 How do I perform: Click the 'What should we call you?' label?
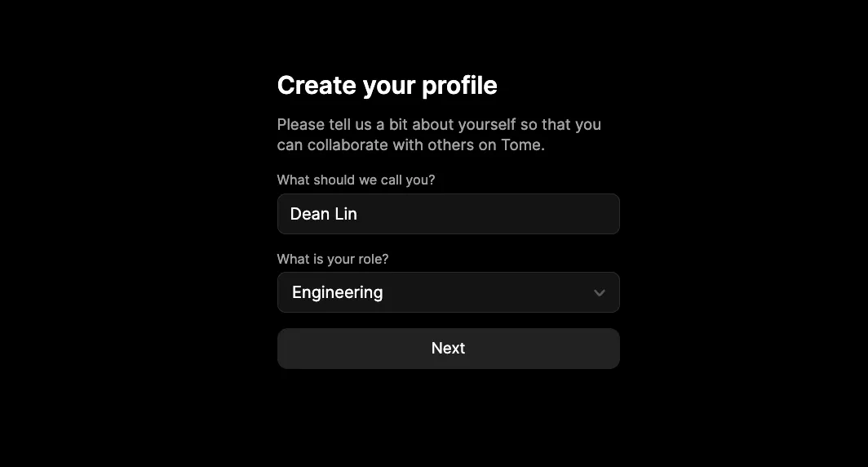(356, 180)
